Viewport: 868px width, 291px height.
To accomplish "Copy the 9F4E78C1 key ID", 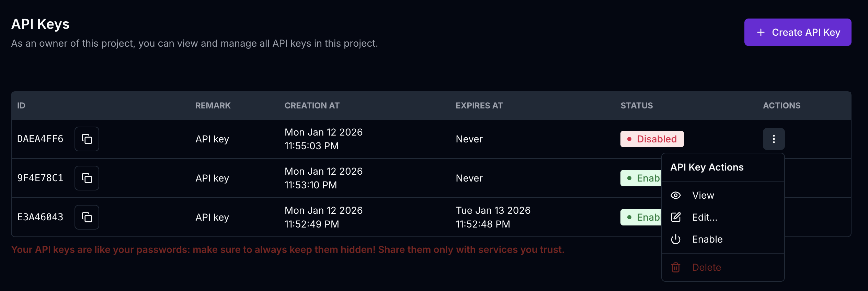I will 87,178.
